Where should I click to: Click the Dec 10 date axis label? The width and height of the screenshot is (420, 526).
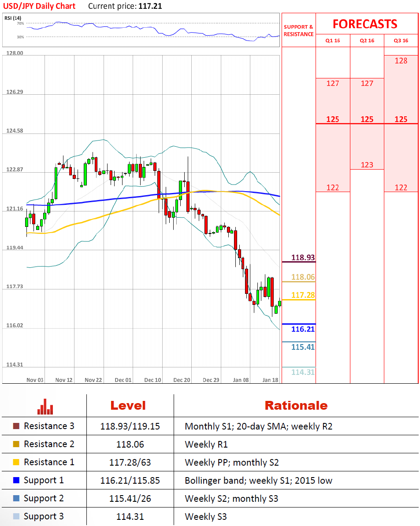click(152, 380)
